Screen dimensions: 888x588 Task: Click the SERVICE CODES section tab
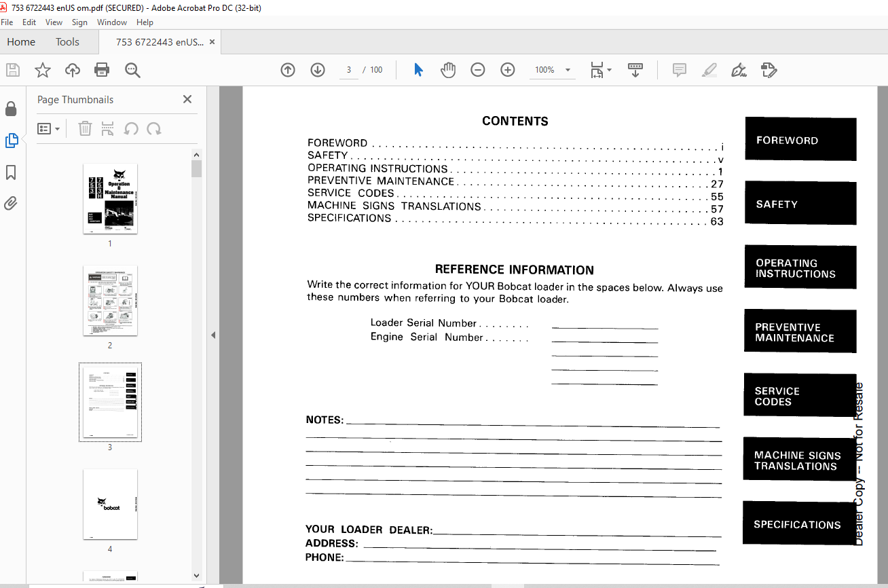pos(800,394)
